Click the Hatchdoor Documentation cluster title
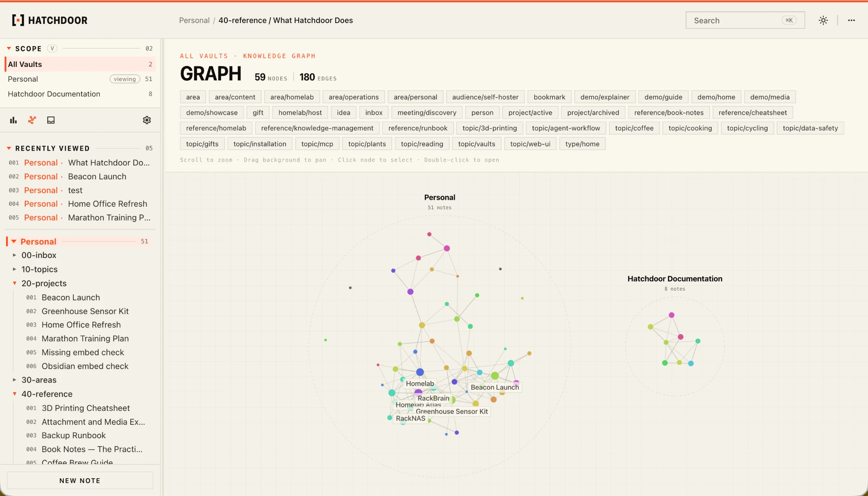868x496 pixels. (674, 279)
